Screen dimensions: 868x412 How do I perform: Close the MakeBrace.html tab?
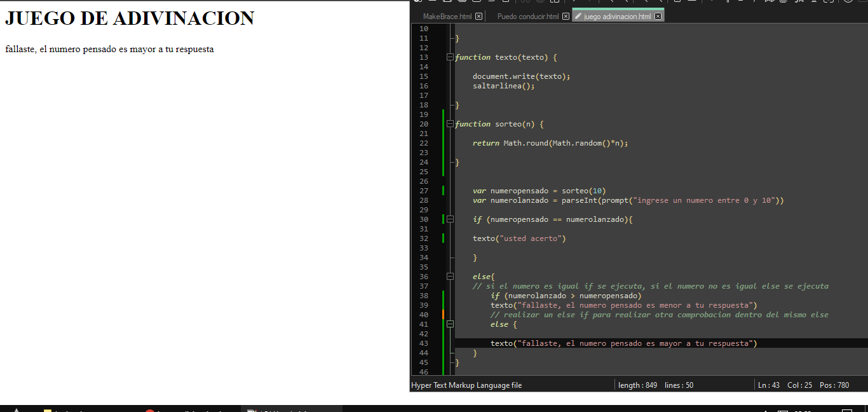(478, 17)
